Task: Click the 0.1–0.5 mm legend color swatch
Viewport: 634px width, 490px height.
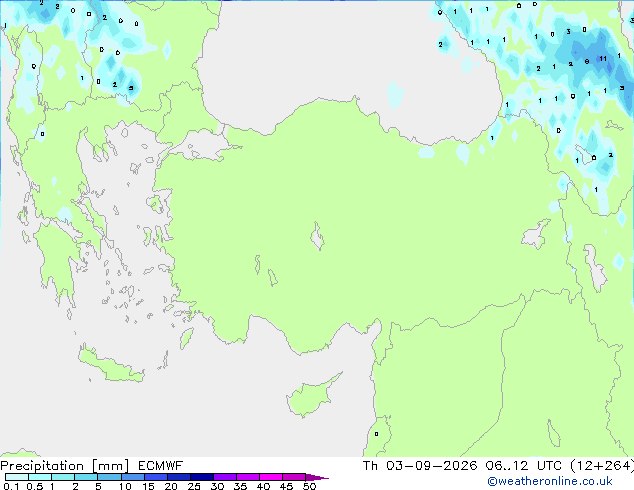Action: [x=17, y=477]
